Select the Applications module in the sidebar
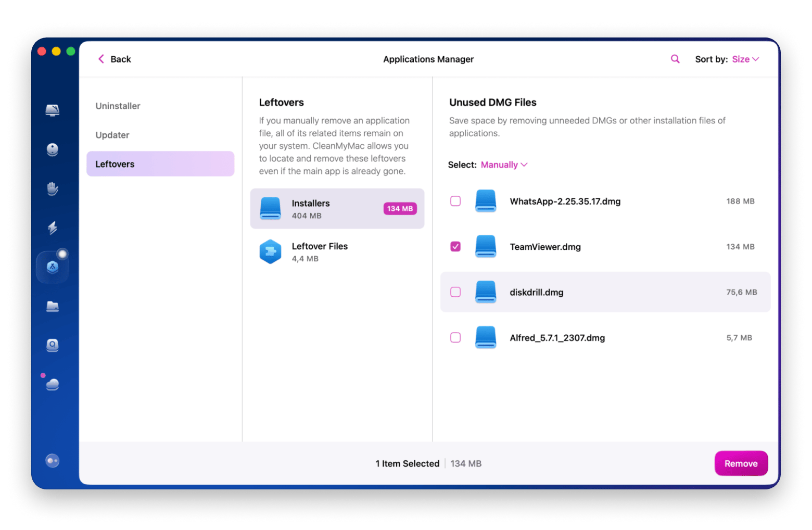812x530 pixels. pyautogui.click(x=52, y=266)
